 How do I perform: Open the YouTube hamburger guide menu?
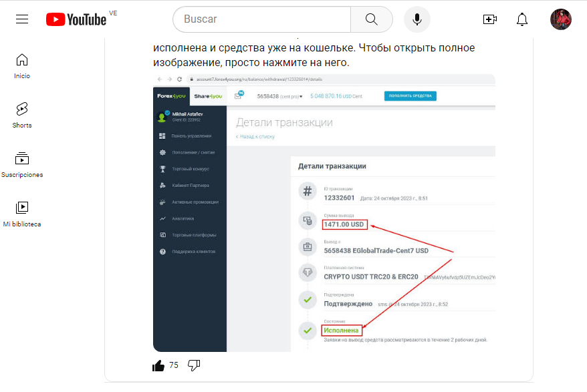click(22, 19)
